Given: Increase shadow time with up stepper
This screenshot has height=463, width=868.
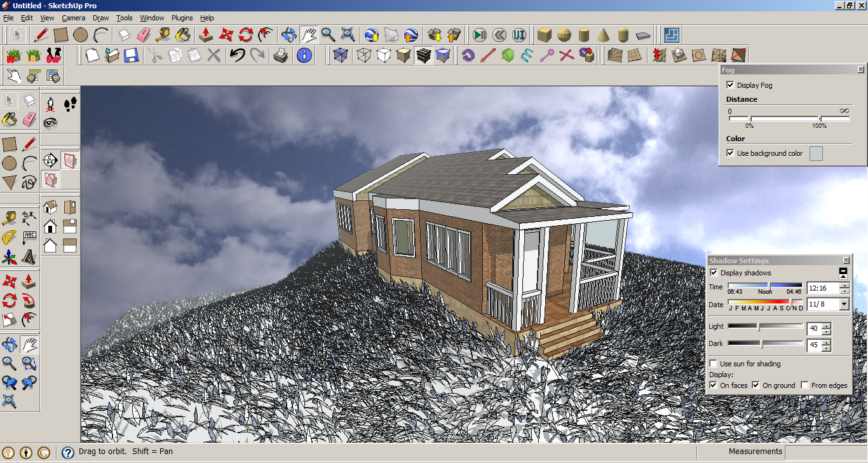Looking at the screenshot, I should (844, 285).
